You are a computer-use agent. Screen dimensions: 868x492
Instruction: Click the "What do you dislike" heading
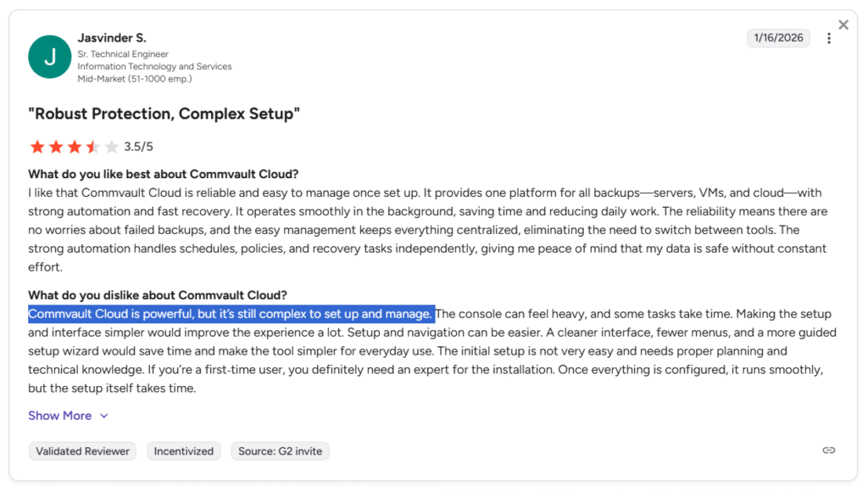point(158,295)
